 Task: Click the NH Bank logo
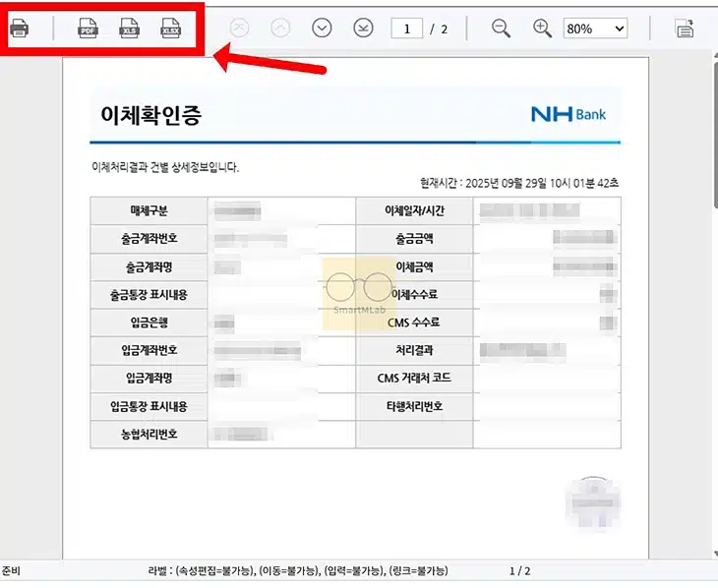coord(568,114)
